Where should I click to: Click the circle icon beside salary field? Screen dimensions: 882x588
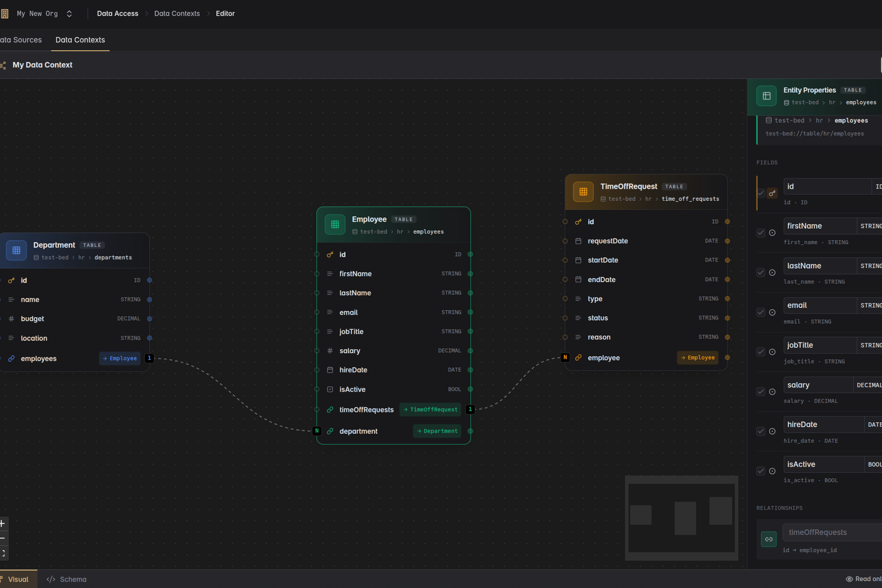coord(772,392)
